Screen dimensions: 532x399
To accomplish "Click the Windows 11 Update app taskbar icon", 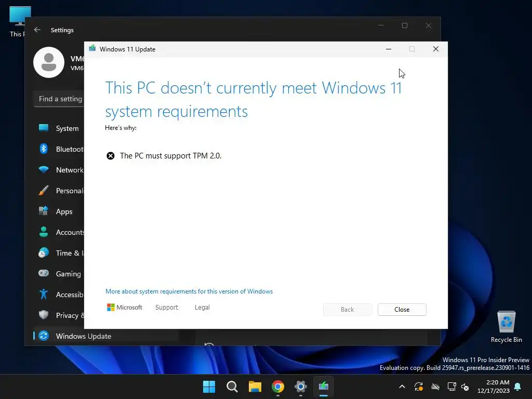I will point(323,387).
